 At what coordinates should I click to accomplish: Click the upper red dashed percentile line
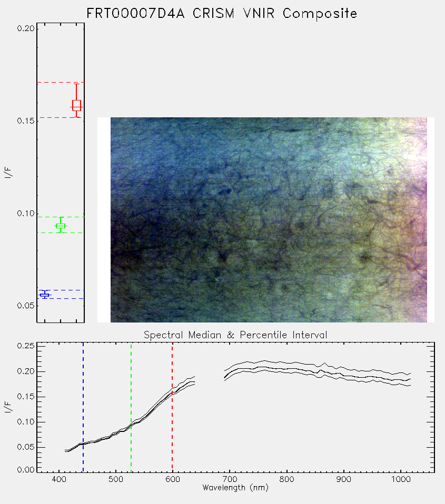pyautogui.click(x=61, y=83)
